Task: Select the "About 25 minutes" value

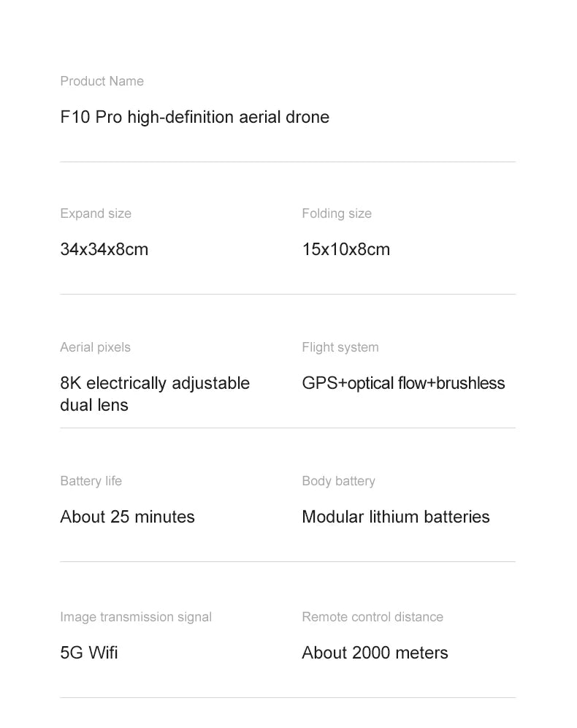Action: (127, 517)
